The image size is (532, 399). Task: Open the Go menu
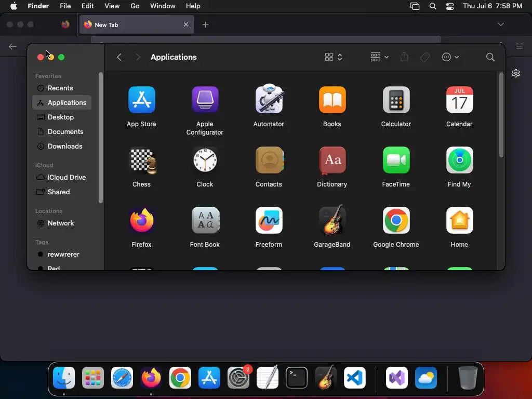point(135,6)
